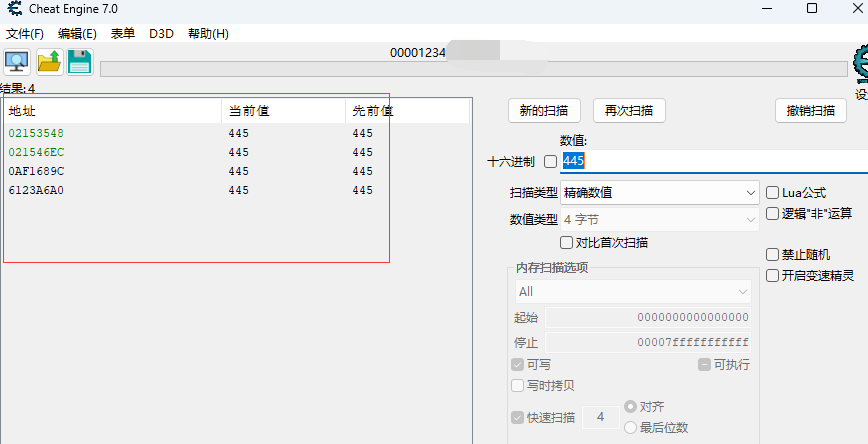Enable the 逻辑"非"运算 checkbox
The image size is (868, 444).
click(x=772, y=214)
